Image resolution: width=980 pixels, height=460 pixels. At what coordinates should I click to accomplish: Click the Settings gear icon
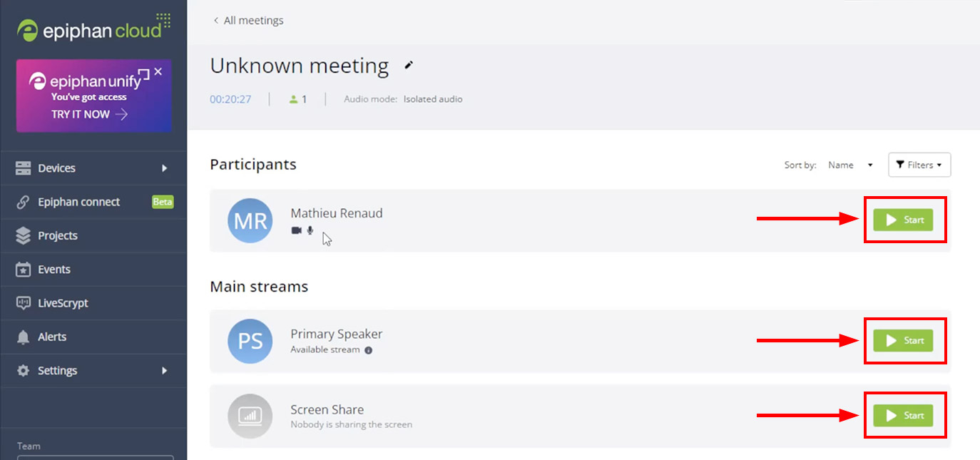tap(24, 371)
